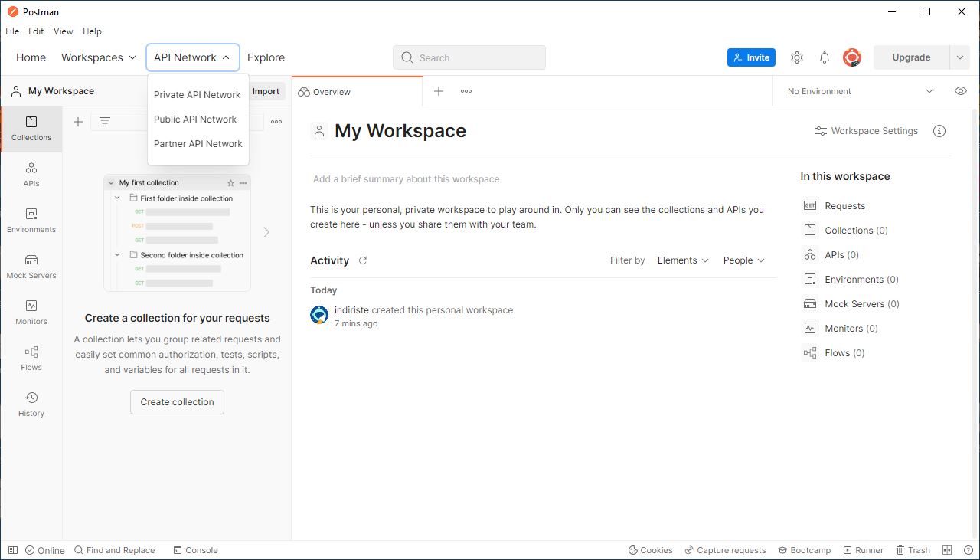
Task: Open the People filter dropdown
Action: pos(744,260)
